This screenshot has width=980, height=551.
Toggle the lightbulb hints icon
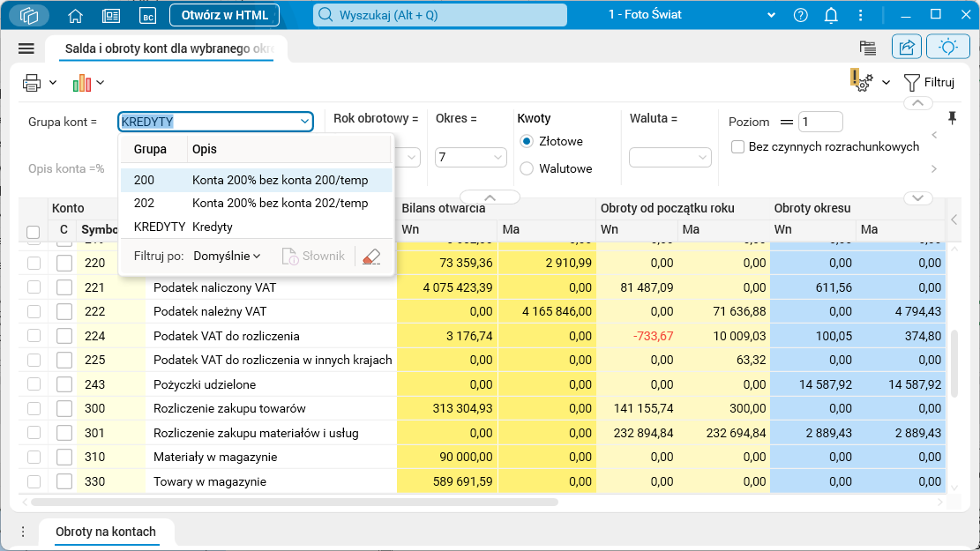click(x=948, y=48)
